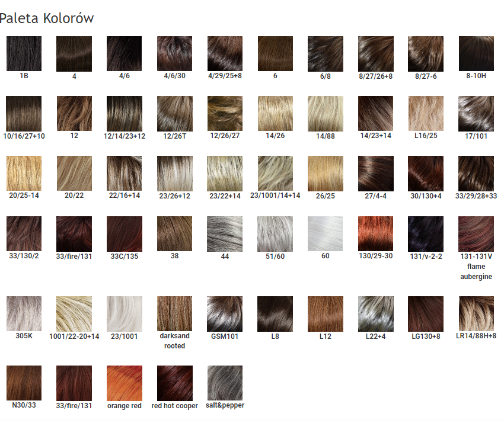The height and width of the screenshot is (423, 504).
Task: Click the 8-10H hair color sample
Action: [476, 54]
